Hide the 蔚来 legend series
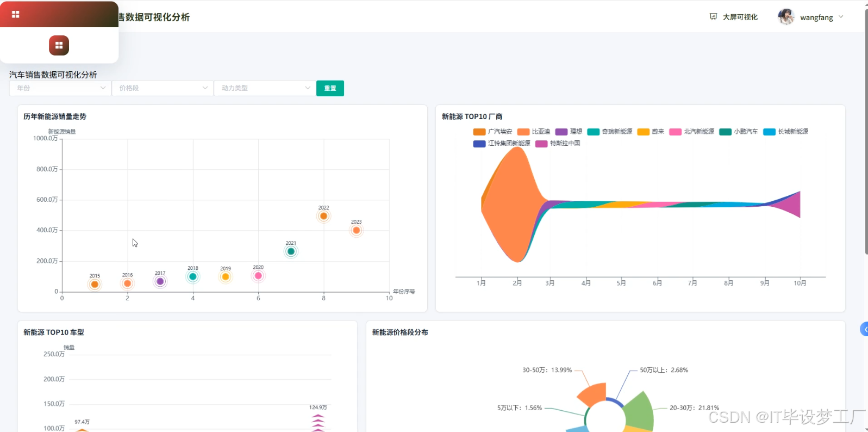868x432 pixels. click(x=651, y=132)
